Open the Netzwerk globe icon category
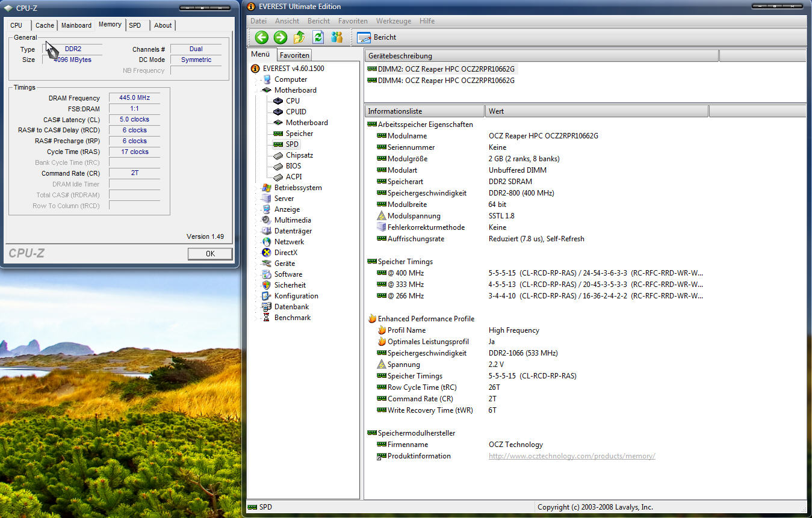812x518 pixels. (267, 242)
